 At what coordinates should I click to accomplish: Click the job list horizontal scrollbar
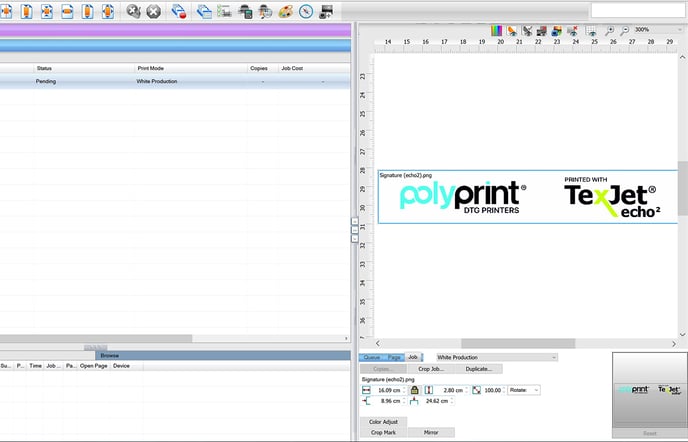[x=96, y=338]
